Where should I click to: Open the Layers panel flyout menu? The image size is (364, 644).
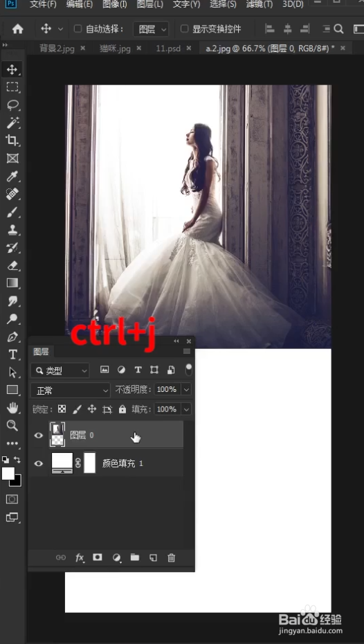tap(187, 351)
